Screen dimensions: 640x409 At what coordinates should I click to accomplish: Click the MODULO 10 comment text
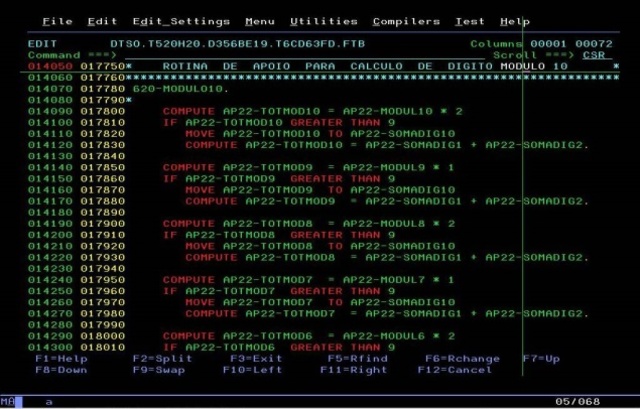tap(533, 66)
